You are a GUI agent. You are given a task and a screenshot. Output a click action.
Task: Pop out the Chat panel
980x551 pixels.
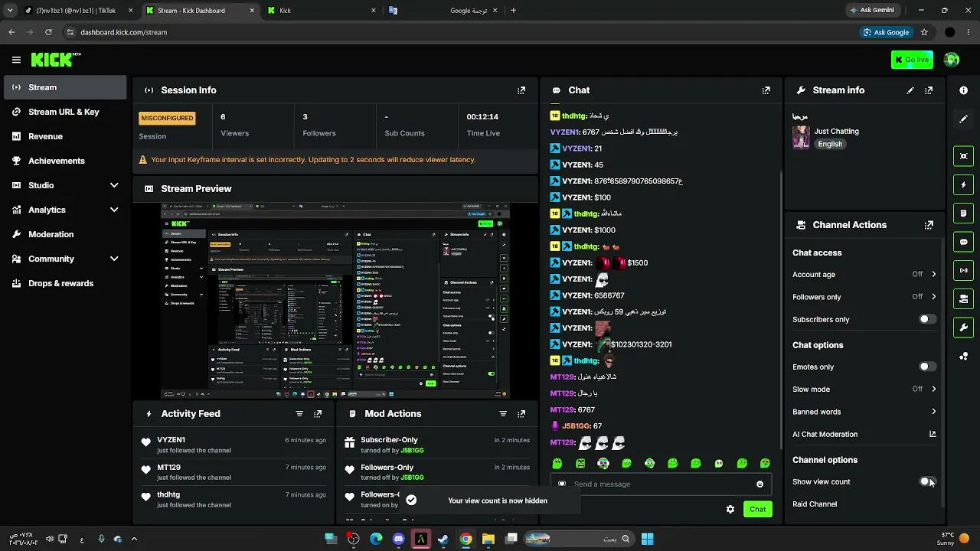point(766,90)
